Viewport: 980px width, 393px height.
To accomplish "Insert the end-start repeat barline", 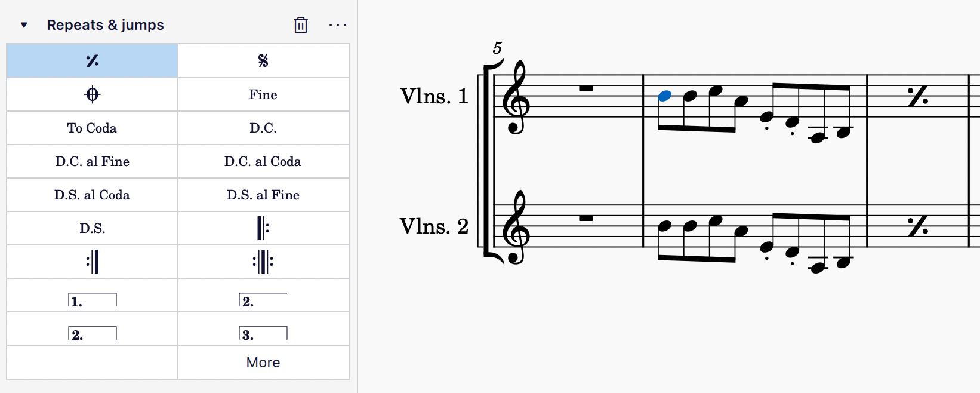I will (x=263, y=262).
